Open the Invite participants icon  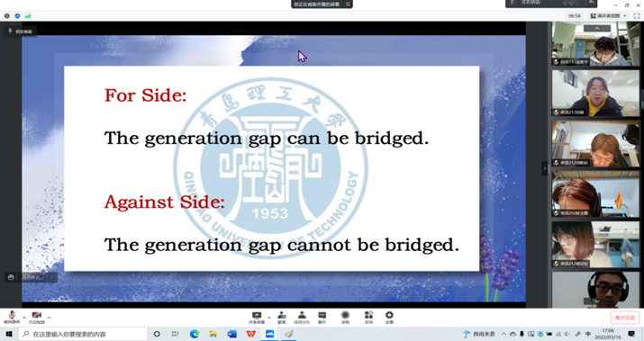tap(282, 318)
